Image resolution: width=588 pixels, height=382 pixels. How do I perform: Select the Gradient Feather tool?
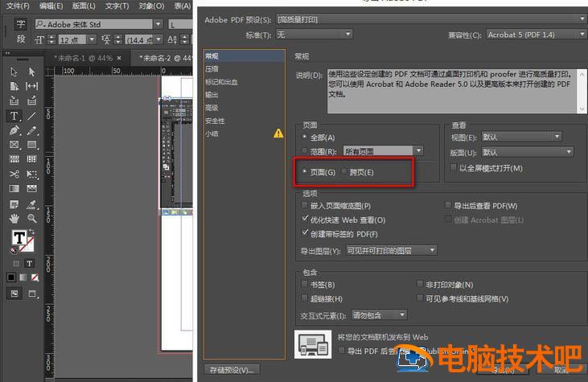(32, 188)
